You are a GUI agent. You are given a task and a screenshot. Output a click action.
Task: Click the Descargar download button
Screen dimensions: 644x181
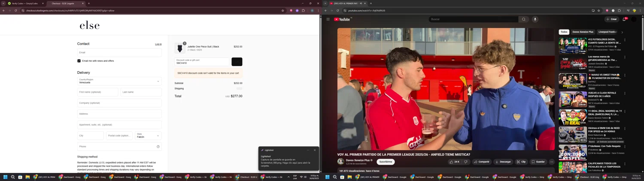503,162
